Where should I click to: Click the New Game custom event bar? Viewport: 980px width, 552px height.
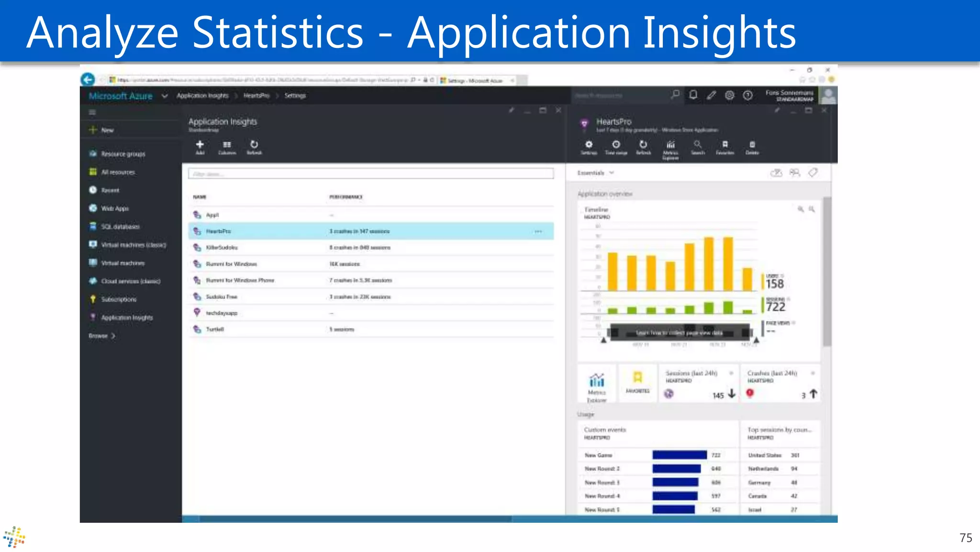point(679,455)
